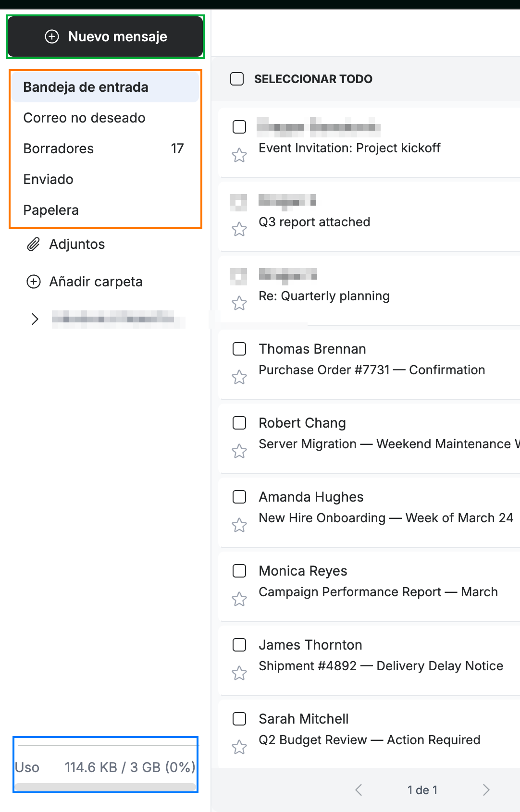Tick the checkbox for Amanda Hughes' email
520x812 pixels.
coord(239,497)
